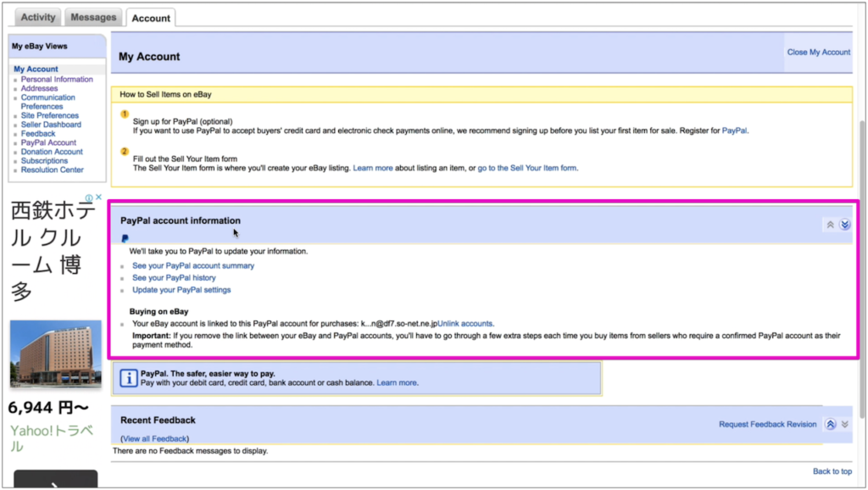Expand Recent Feedback section down arrow
Image resolution: width=868 pixels, height=490 pixels.
click(845, 424)
